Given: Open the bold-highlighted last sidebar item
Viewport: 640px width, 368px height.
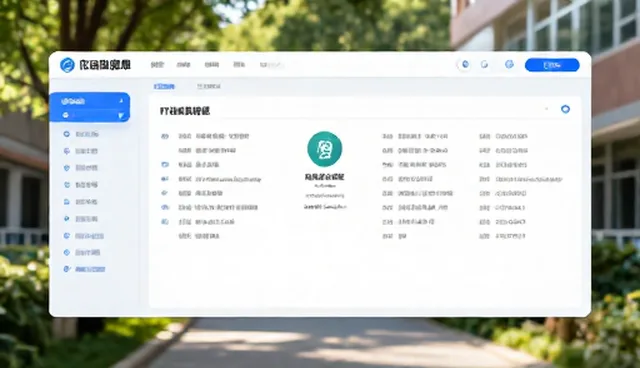Looking at the screenshot, I should tap(85, 269).
